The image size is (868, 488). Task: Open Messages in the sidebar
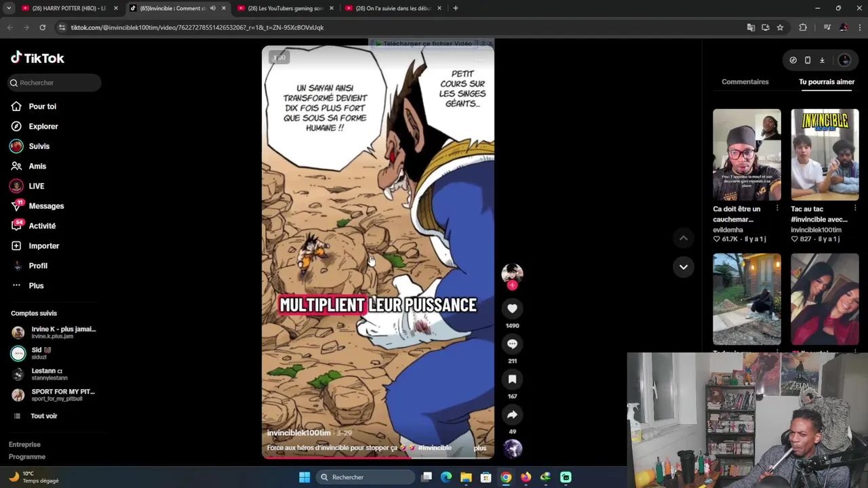46,206
